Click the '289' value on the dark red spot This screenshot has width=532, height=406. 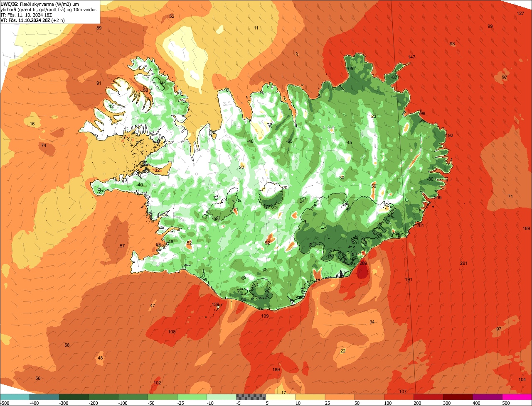tap(363, 263)
